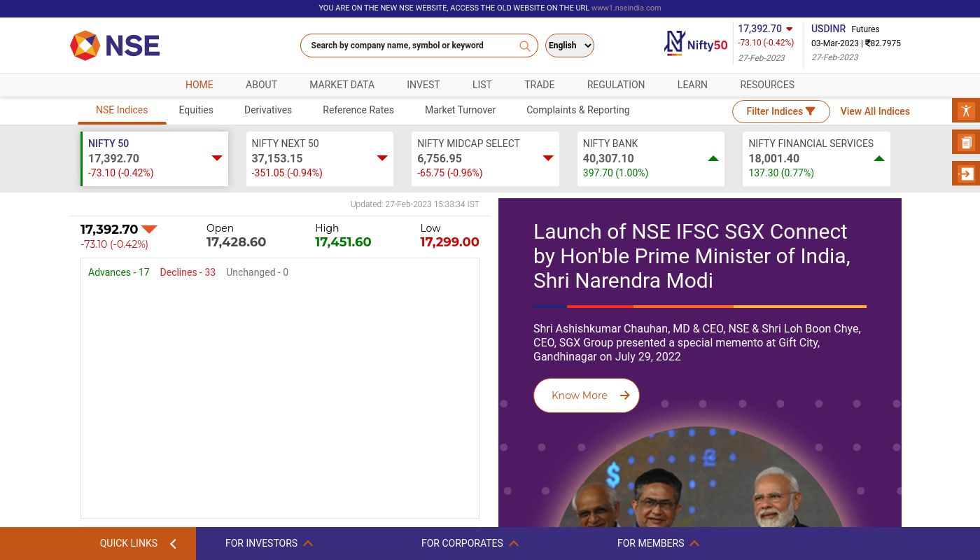Open the LIST menu
980x560 pixels.
click(482, 85)
